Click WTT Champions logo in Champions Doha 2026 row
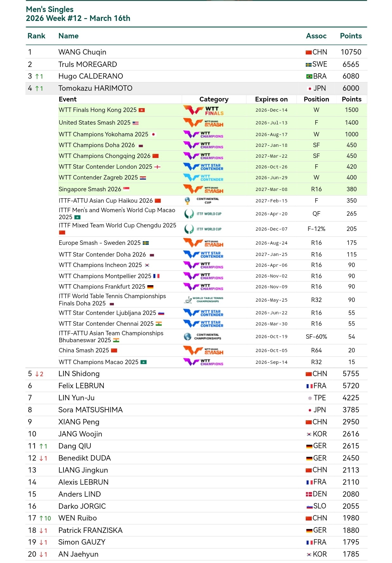 coord(203,145)
